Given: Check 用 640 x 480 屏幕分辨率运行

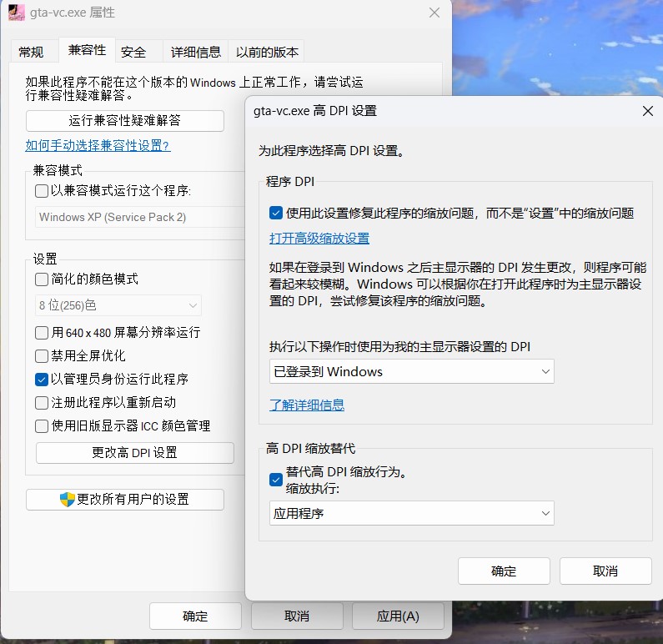Looking at the screenshot, I should point(42,333).
